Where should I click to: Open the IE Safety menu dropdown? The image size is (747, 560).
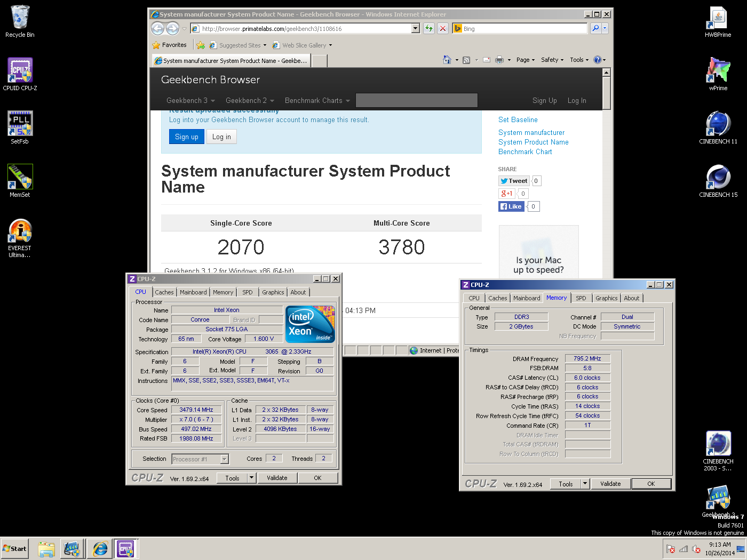552,60
